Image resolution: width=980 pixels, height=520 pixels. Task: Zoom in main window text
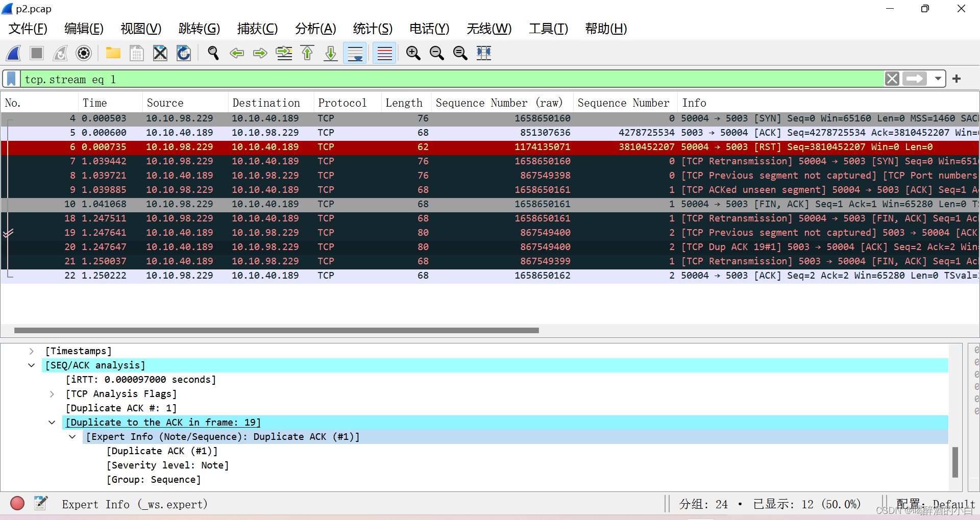click(413, 53)
